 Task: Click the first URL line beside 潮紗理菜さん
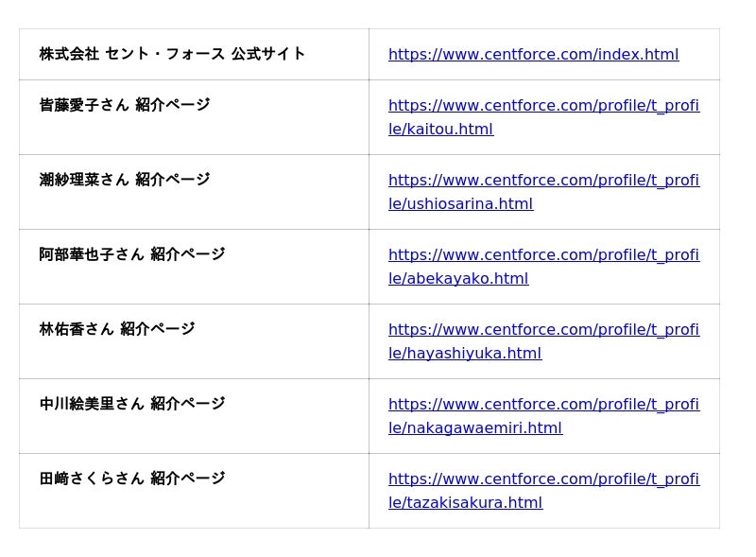click(543, 181)
